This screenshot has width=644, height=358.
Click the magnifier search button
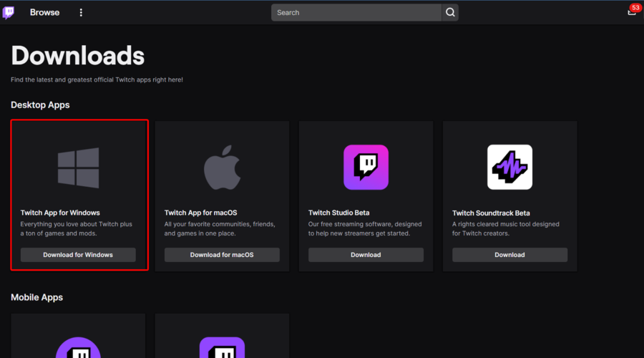pyautogui.click(x=450, y=12)
